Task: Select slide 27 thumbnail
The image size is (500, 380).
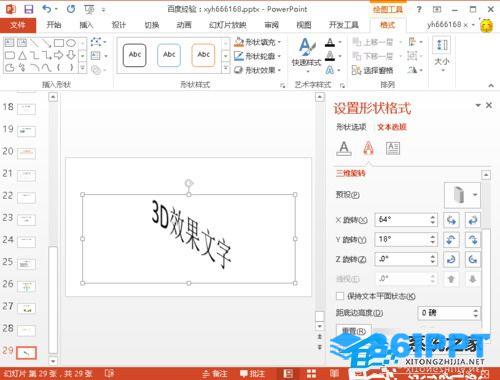Action: tap(27, 308)
